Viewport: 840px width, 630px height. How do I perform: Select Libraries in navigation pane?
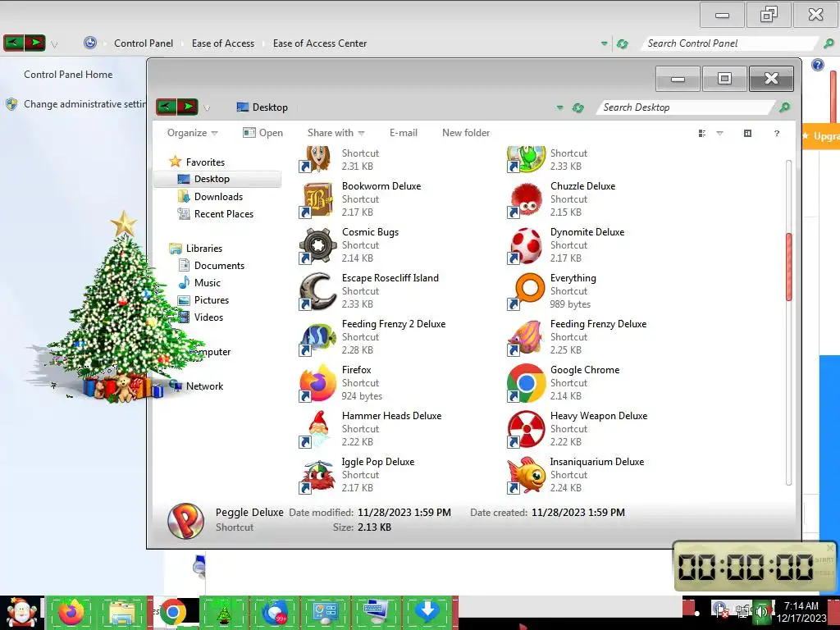pyautogui.click(x=203, y=249)
